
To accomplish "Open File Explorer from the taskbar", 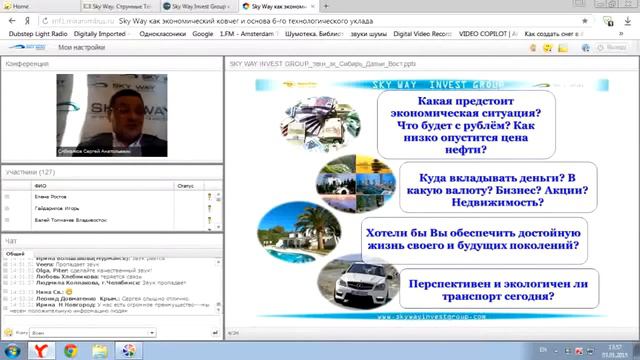I will click(x=100, y=351).
